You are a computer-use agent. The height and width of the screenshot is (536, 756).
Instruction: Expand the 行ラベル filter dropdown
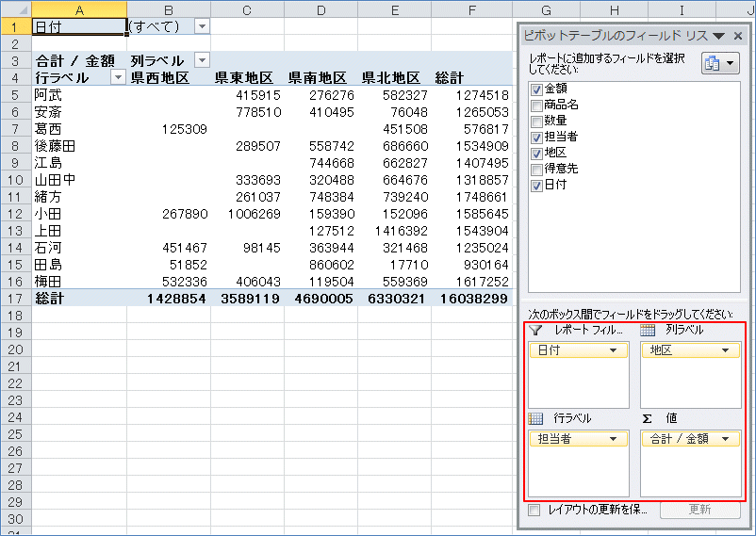(x=118, y=77)
